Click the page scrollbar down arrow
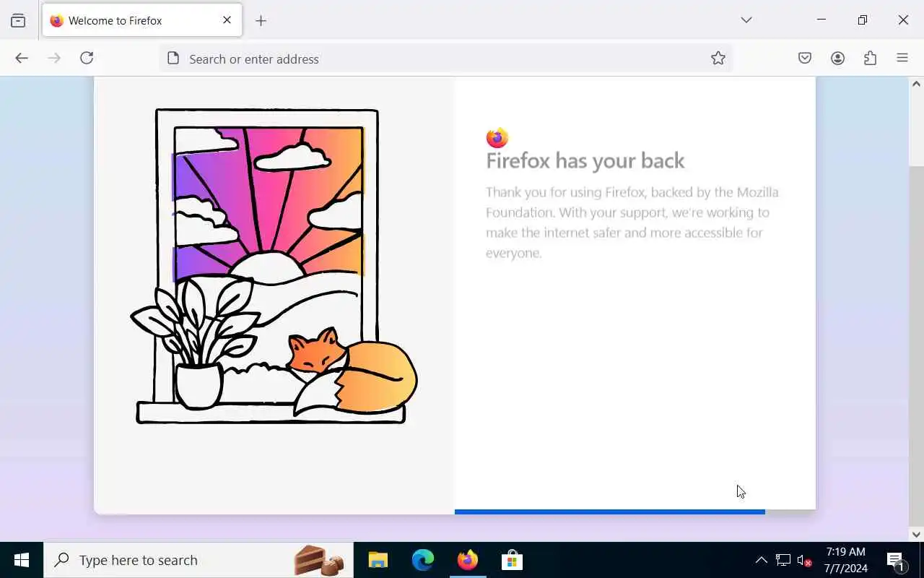Viewport: 924px width, 578px height. pyautogui.click(x=916, y=535)
